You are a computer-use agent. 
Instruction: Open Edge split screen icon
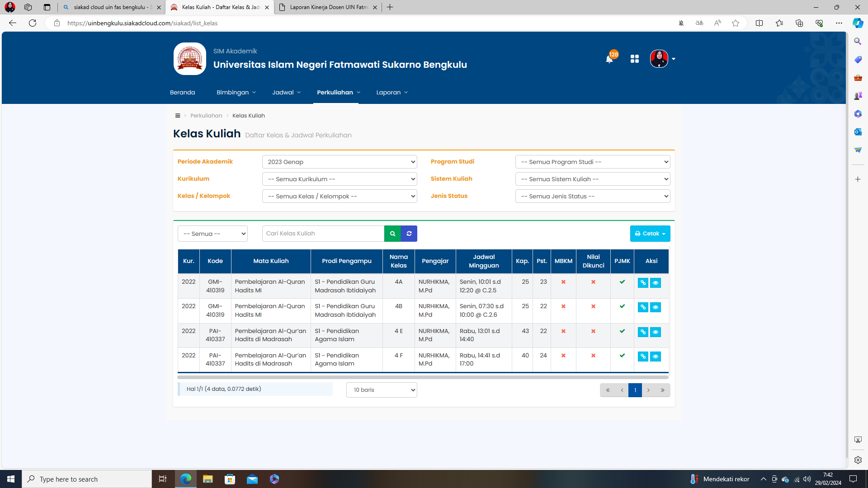tap(759, 23)
